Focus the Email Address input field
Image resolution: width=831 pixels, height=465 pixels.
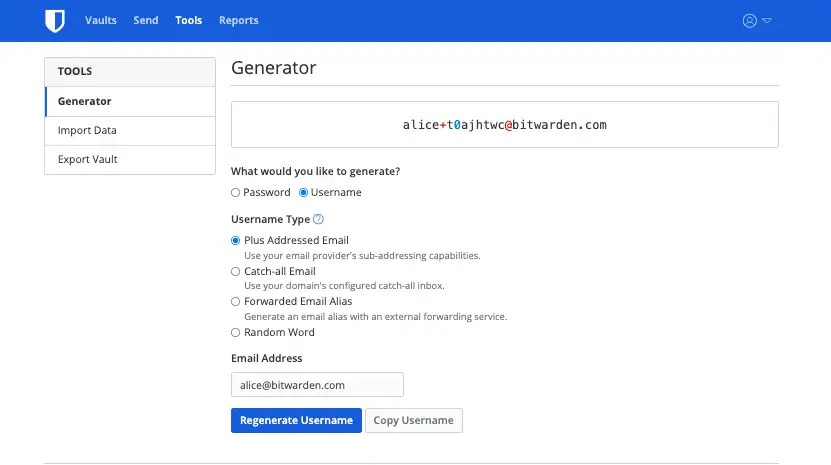click(x=317, y=385)
